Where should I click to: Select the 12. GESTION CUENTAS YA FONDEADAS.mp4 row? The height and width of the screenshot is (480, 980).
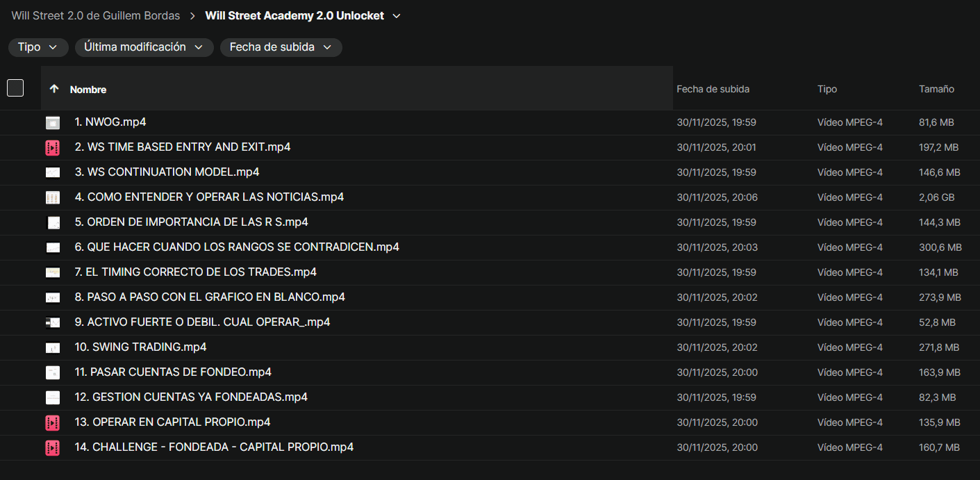click(191, 397)
